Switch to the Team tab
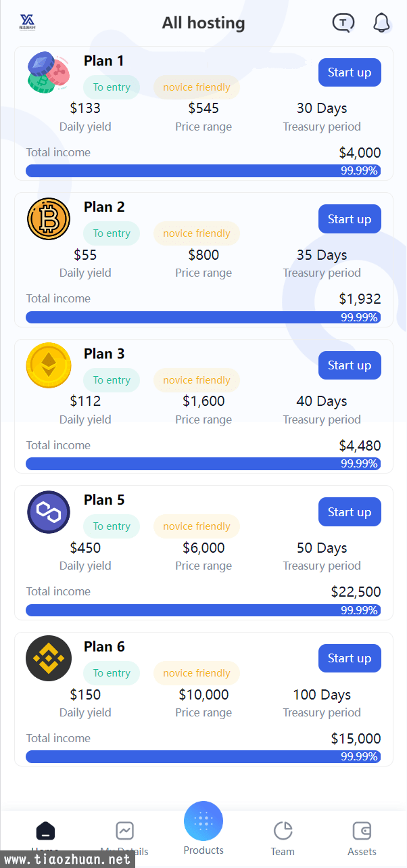The height and width of the screenshot is (868, 407). coord(283,838)
